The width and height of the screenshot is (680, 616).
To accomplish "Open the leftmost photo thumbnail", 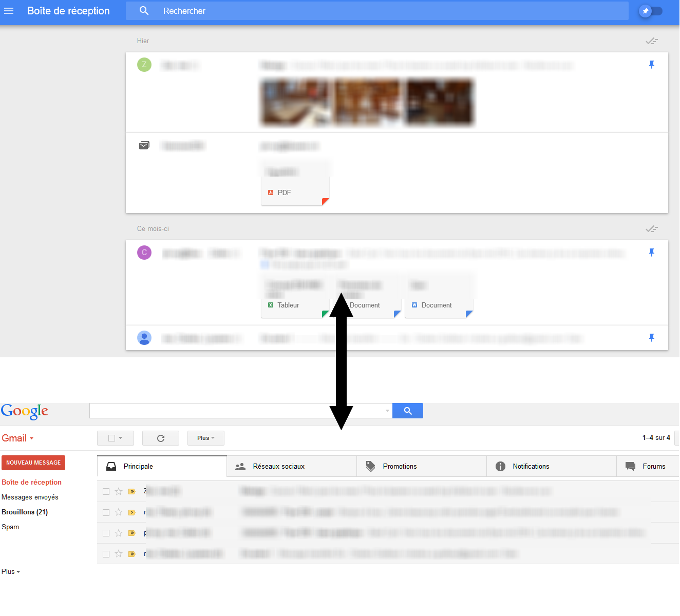I will 295,102.
